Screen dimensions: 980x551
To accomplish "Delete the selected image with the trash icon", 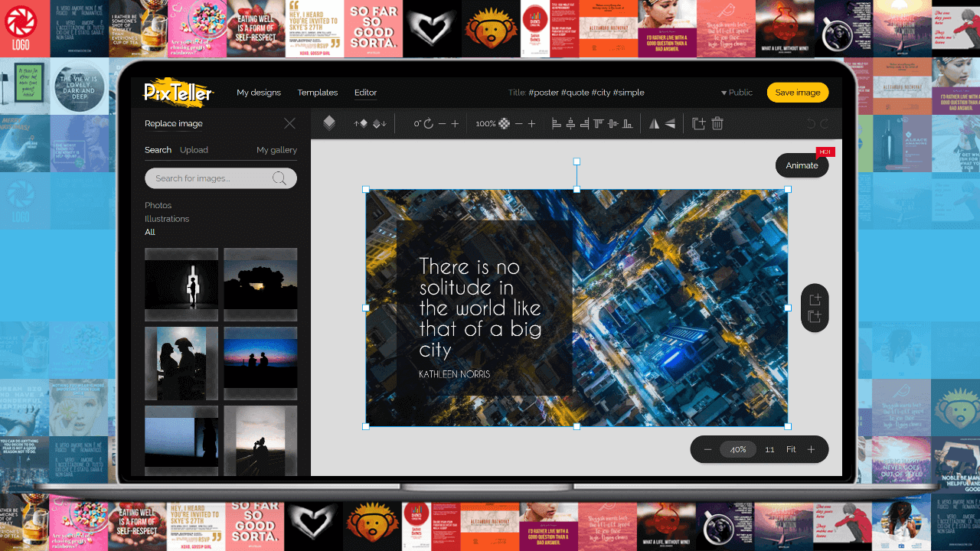I will click(717, 122).
